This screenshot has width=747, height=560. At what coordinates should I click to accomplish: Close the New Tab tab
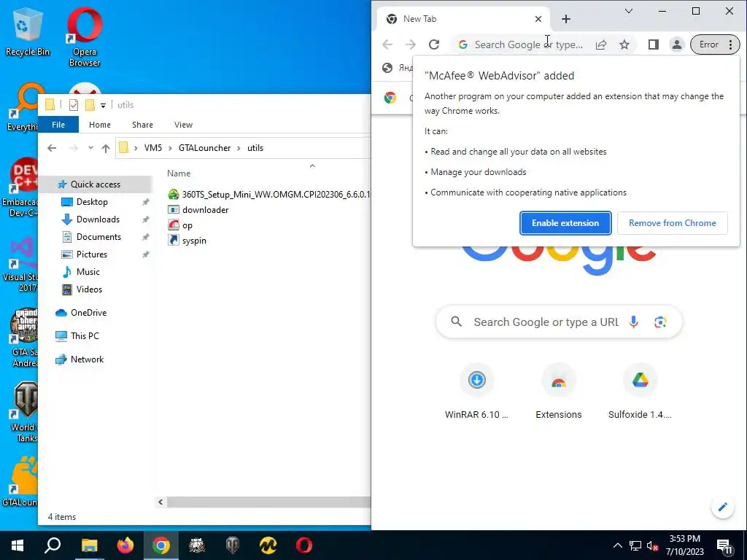[538, 19]
